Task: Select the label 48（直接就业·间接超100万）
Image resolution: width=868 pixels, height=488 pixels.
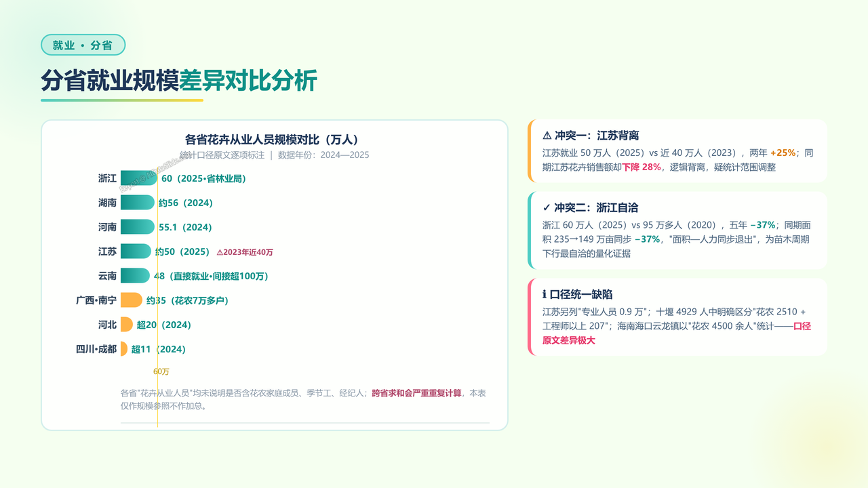Action: point(212,276)
